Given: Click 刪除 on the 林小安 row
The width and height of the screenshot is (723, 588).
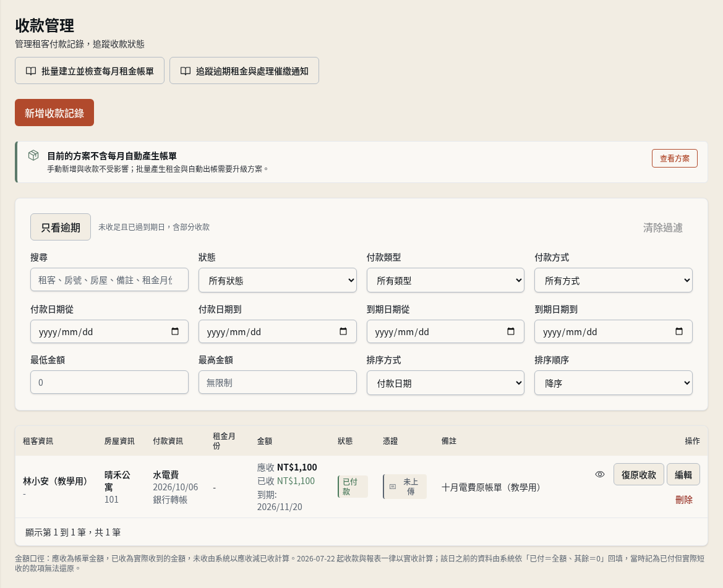Looking at the screenshot, I should coord(684,500).
